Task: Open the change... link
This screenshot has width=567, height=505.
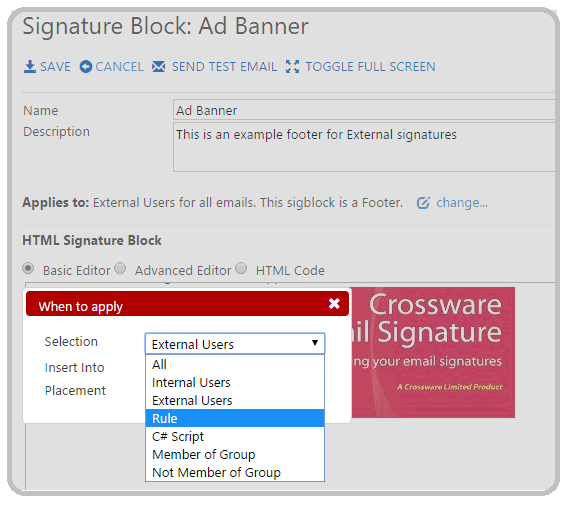Action: point(462,203)
